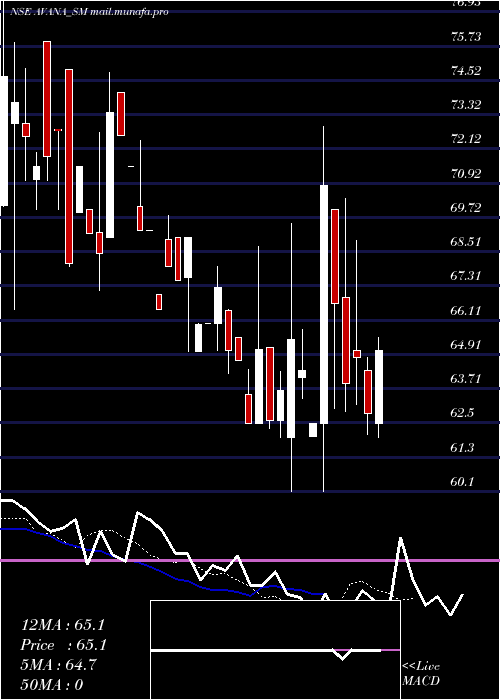Screen dimensions: 500x700
Task: Click the Price : 65.1 readout
Action: [x=63, y=645]
